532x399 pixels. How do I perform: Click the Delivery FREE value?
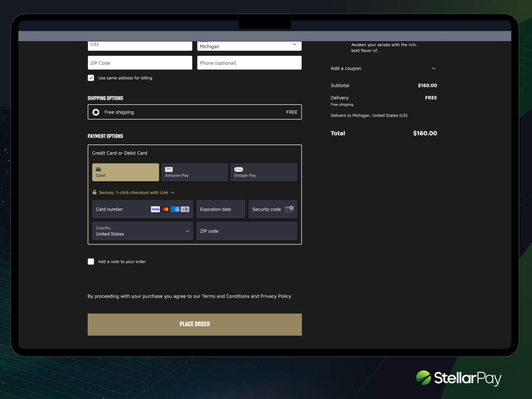(431, 98)
